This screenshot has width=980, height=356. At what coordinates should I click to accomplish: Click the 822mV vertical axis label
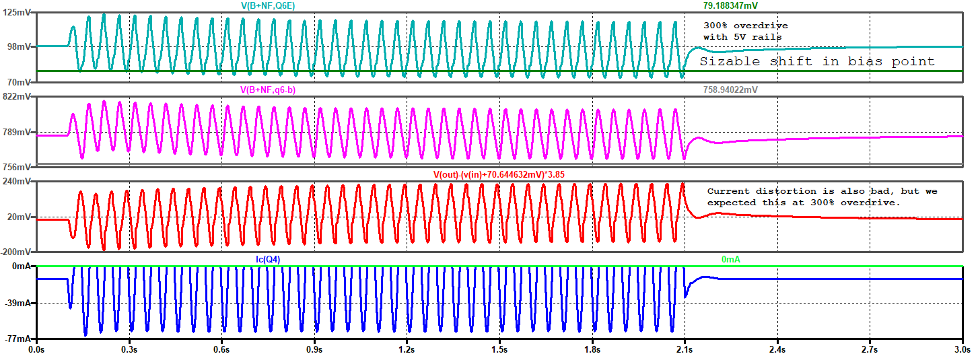pyautogui.click(x=17, y=97)
